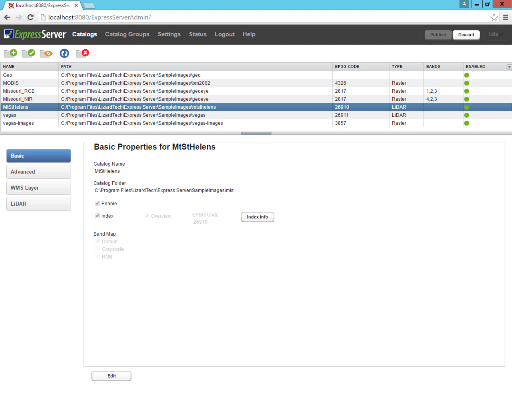512x394 pixels.
Task: Switch to the LiDAR tab
Action: click(x=39, y=204)
